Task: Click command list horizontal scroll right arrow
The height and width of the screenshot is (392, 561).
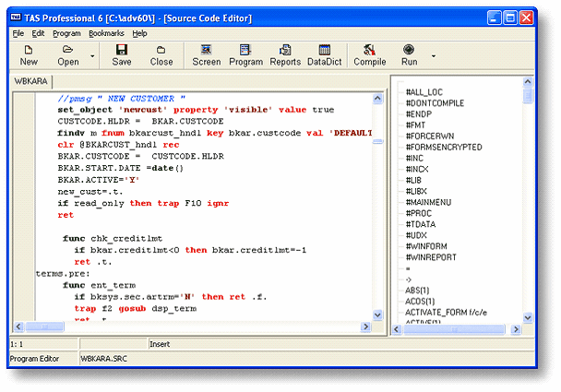Action: 516,329
